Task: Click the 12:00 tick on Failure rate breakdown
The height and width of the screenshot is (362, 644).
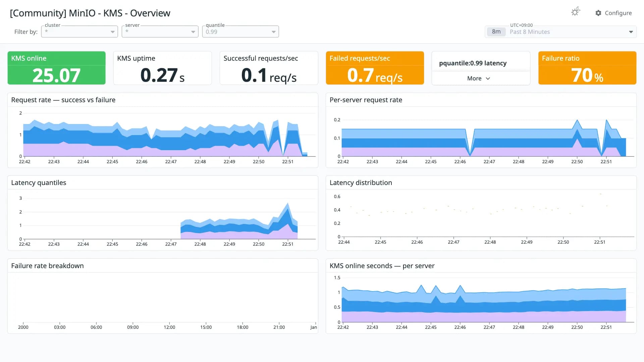Action: (x=169, y=327)
